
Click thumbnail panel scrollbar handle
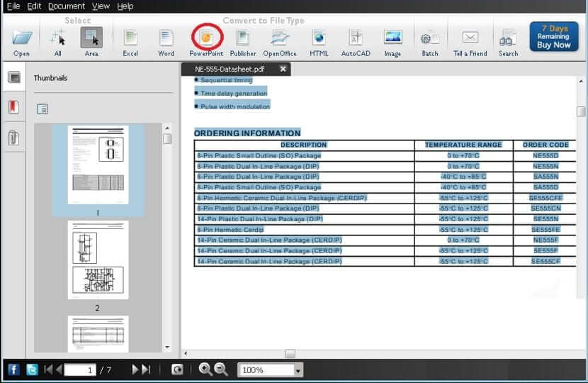[x=168, y=139]
